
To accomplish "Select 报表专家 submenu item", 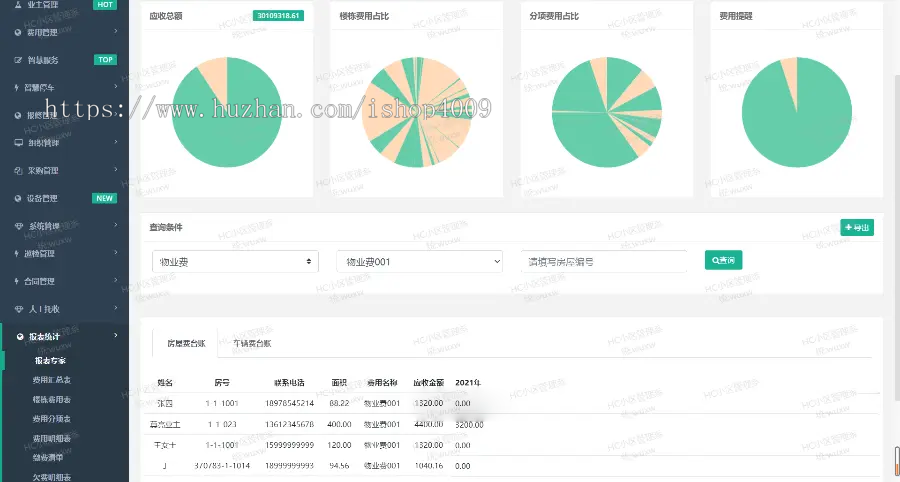I will (x=50, y=361).
